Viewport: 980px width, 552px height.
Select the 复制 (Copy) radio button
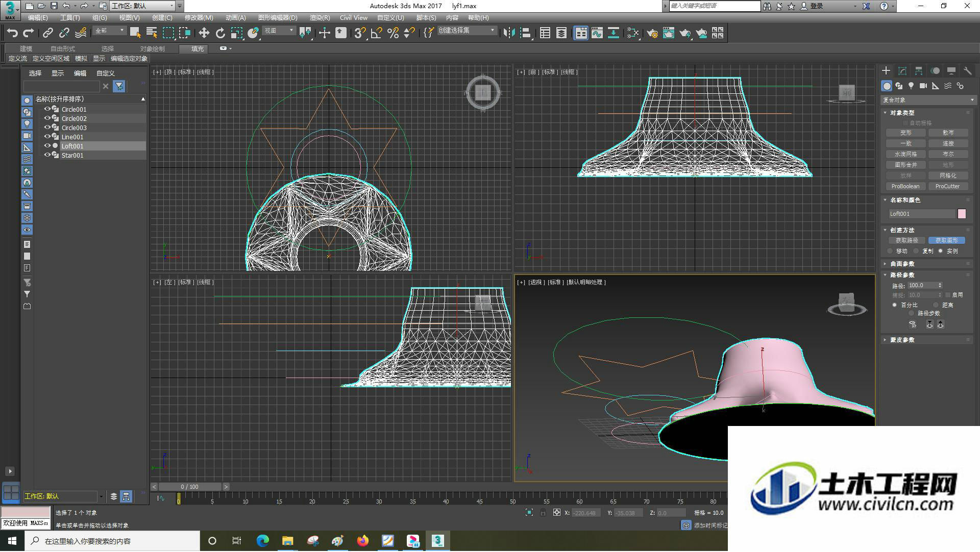pos(916,251)
